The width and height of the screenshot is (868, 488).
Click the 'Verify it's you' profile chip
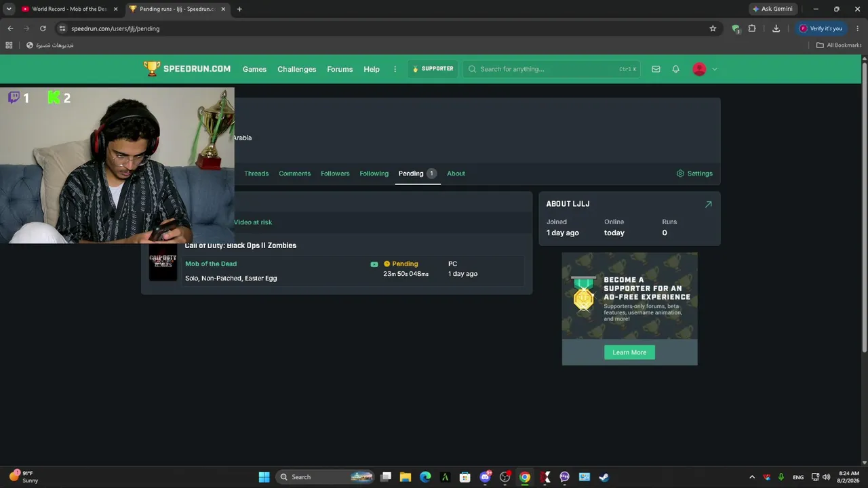821,28
